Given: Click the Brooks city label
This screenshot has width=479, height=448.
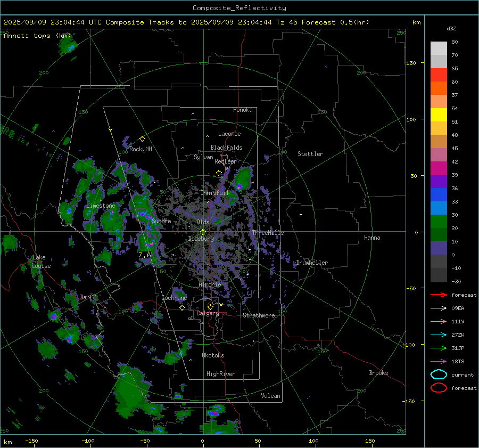Looking at the screenshot, I should tap(378, 373).
